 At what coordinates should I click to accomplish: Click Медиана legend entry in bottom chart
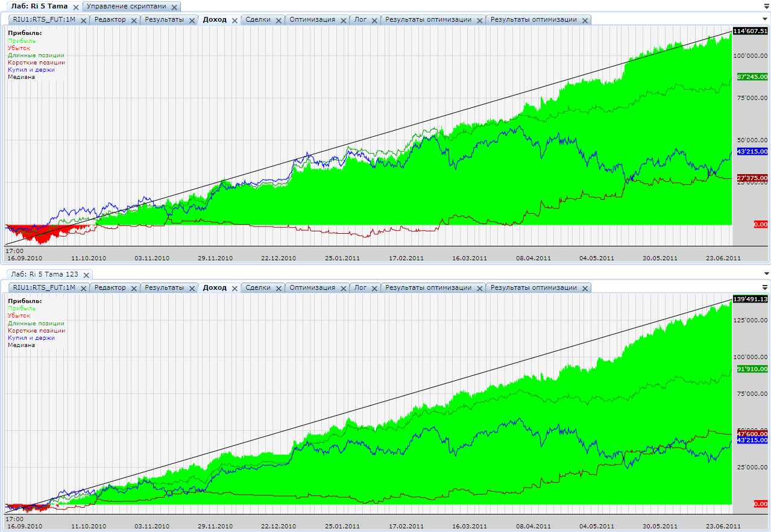pos(21,345)
